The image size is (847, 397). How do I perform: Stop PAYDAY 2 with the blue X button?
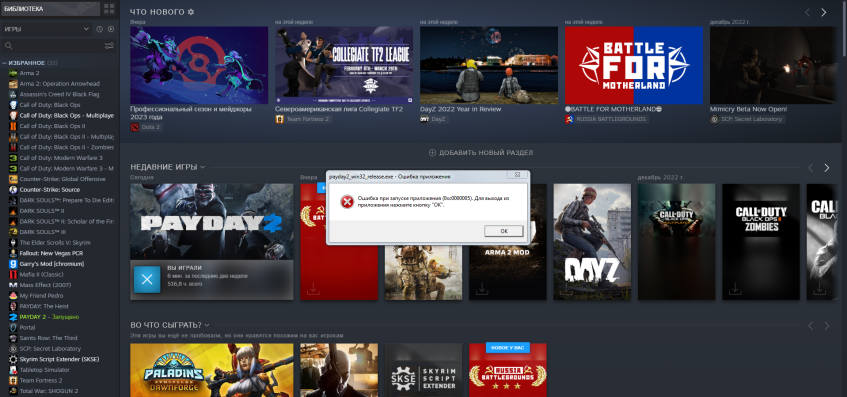pyautogui.click(x=147, y=279)
